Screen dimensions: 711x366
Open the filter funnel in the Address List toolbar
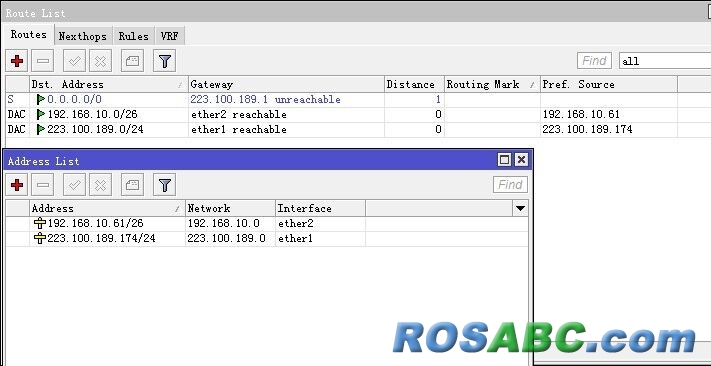[x=165, y=185]
